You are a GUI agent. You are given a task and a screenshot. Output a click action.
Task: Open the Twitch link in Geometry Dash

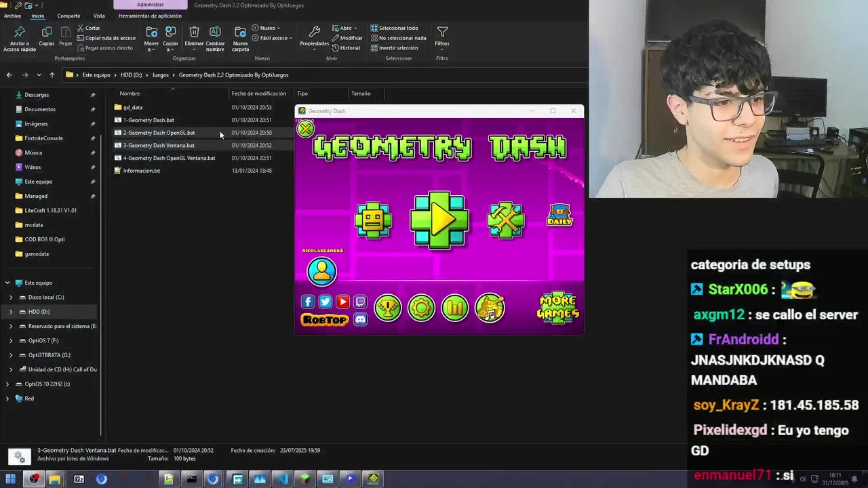(361, 302)
